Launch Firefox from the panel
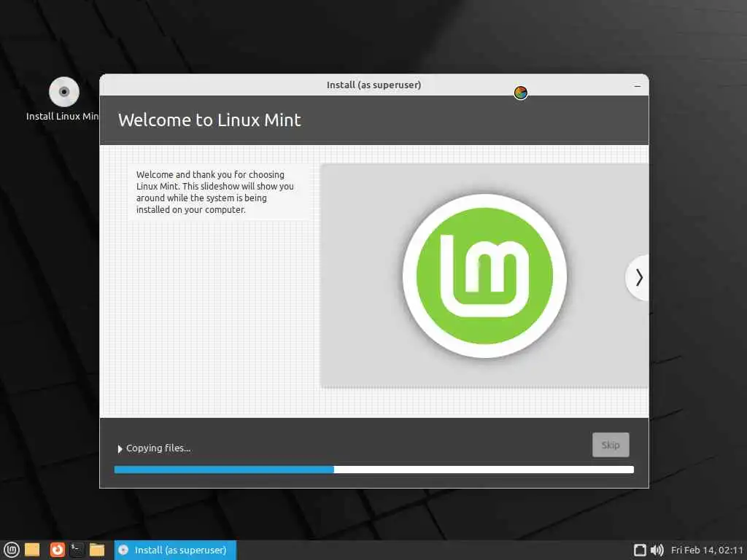747x560 pixels. pos(57,550)
